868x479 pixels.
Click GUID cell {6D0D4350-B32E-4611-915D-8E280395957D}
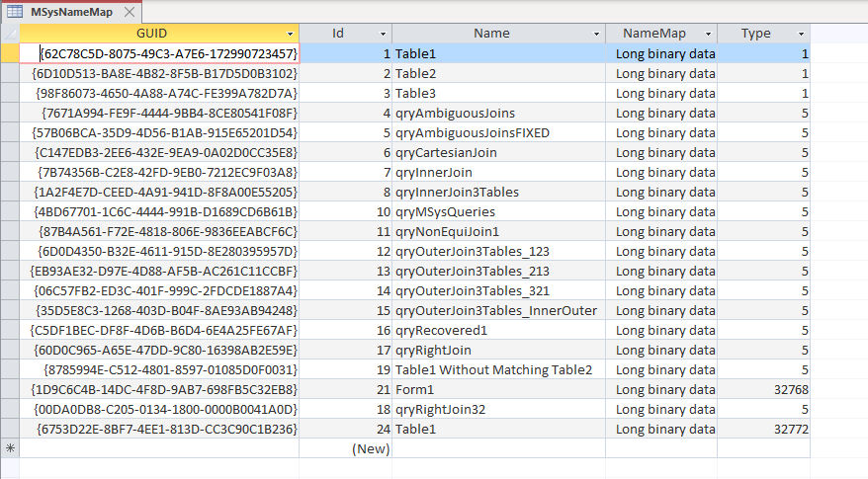coord(159,251)
